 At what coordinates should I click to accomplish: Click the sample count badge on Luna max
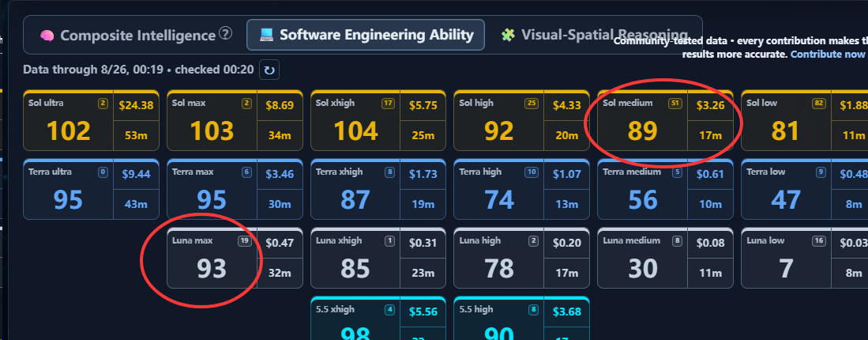243,241
